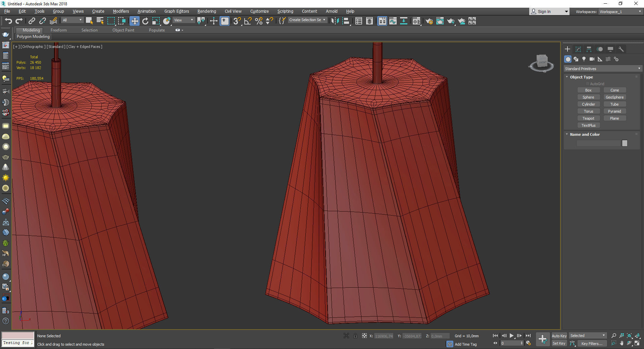Undo the last action in toolbar
This screenshot has width=644, height=349.
click(8, 21)
